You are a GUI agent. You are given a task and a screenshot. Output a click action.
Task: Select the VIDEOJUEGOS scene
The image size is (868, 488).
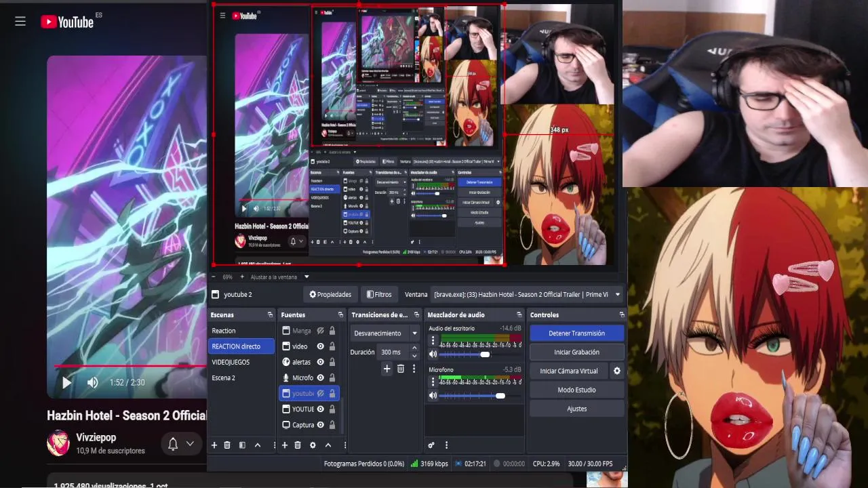pyautogui.click(x=241, y=362)
